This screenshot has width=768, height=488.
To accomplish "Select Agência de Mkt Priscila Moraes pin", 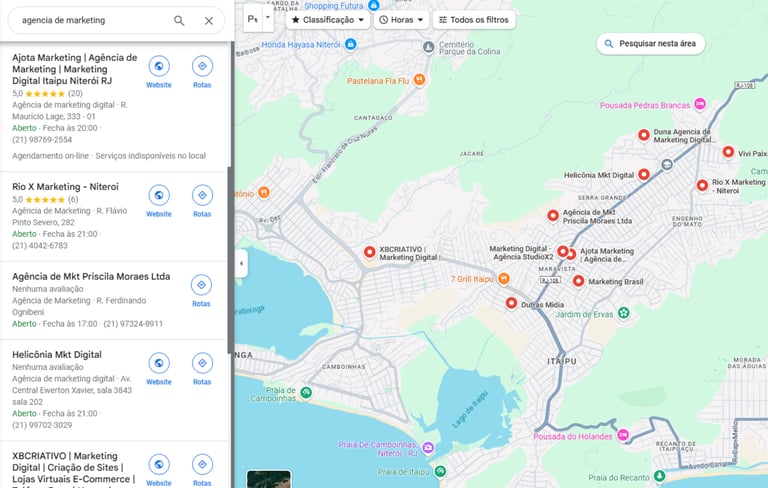I will pyautogui.click(x=553, y=215).
